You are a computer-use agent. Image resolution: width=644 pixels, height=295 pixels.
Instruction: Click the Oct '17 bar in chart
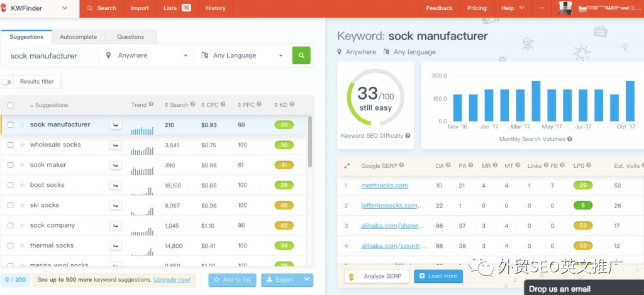(630, 101)
